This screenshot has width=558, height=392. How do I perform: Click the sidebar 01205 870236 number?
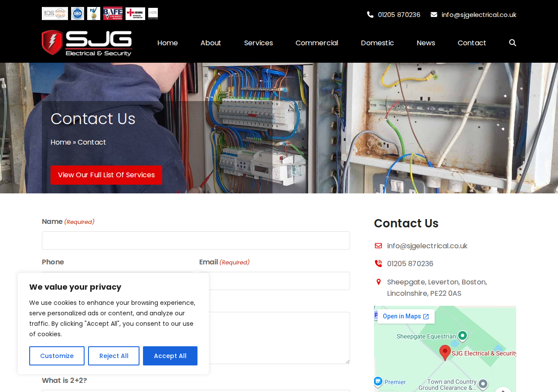point(410,264)
